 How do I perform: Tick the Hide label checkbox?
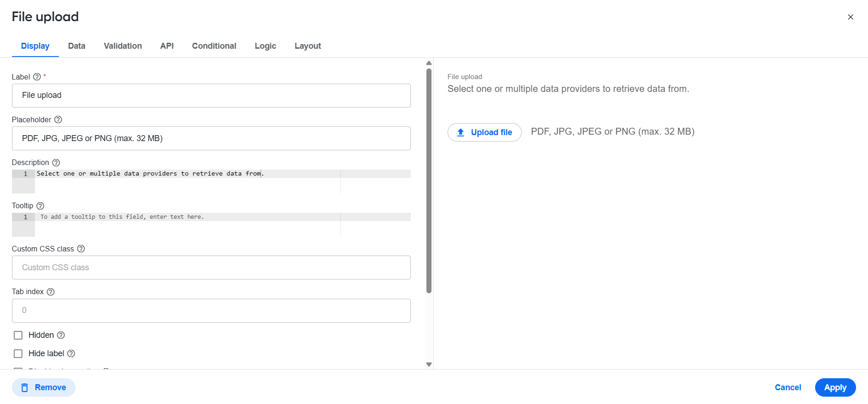(18, 354)
